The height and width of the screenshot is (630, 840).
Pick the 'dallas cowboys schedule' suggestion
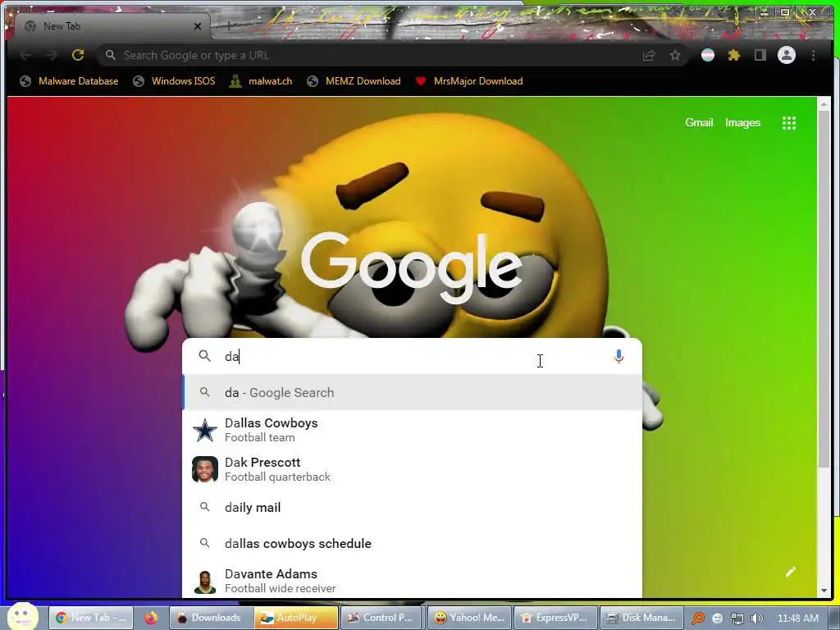click(x=413, y=543)
